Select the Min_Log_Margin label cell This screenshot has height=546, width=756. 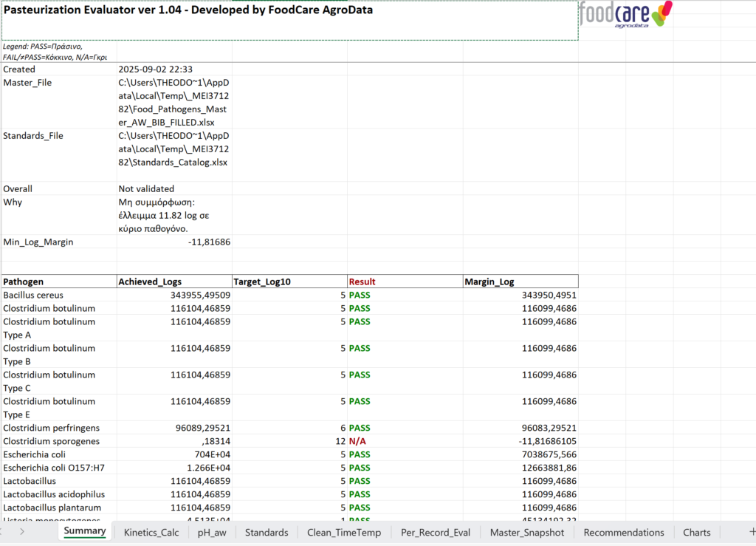coord(59,242)
